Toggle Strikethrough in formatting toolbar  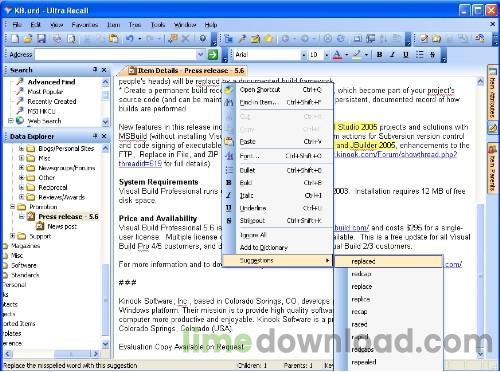click(x=432, y=54)
